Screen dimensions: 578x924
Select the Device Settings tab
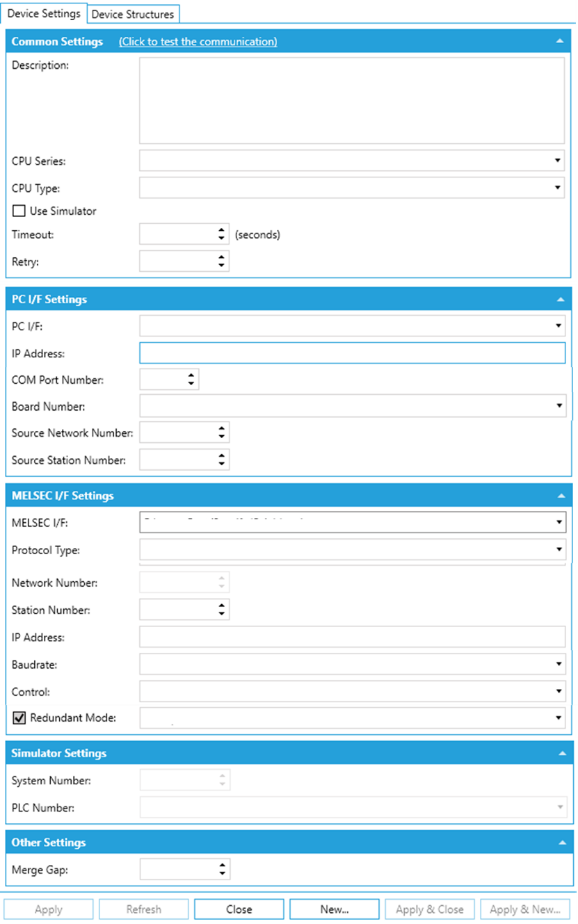coord(44,14)
